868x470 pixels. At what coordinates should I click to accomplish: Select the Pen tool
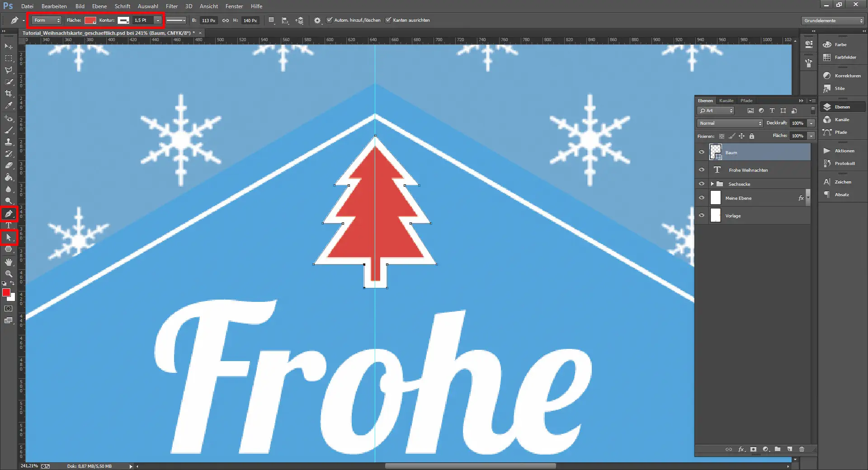click(x=8, y=213)
